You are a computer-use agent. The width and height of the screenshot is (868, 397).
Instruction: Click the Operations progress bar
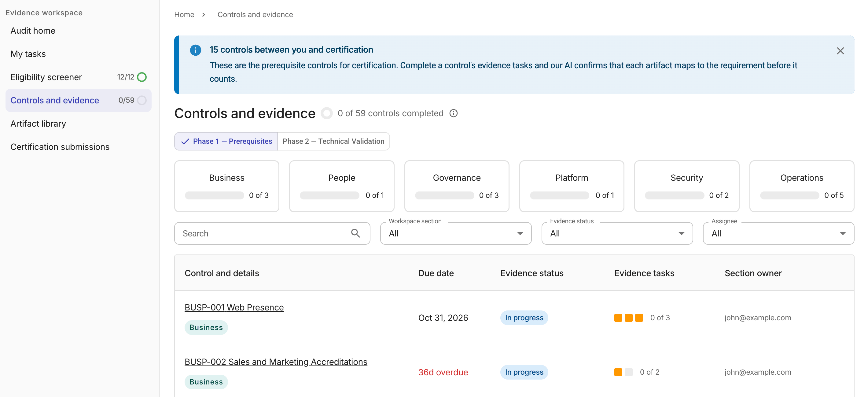pyautogui.click(x=789, y=195)
